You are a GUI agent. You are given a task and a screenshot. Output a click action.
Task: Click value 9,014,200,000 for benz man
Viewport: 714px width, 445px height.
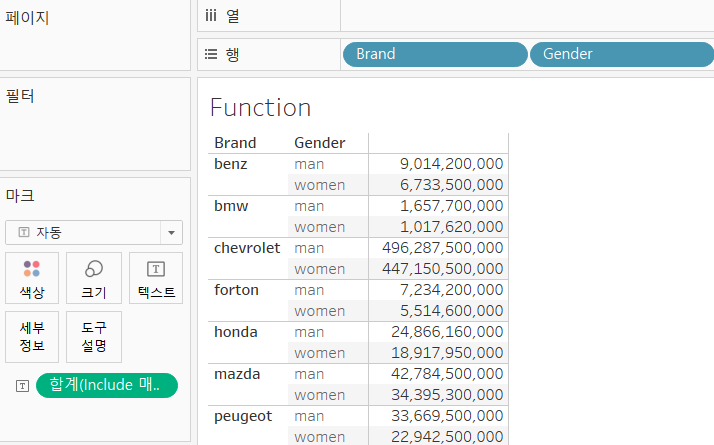point(451,164)
